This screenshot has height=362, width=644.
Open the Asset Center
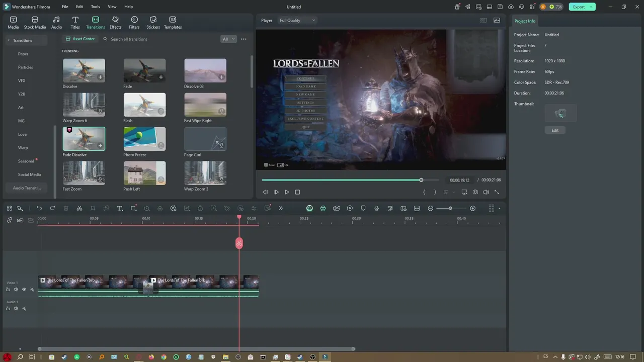(x=80, y=39)
